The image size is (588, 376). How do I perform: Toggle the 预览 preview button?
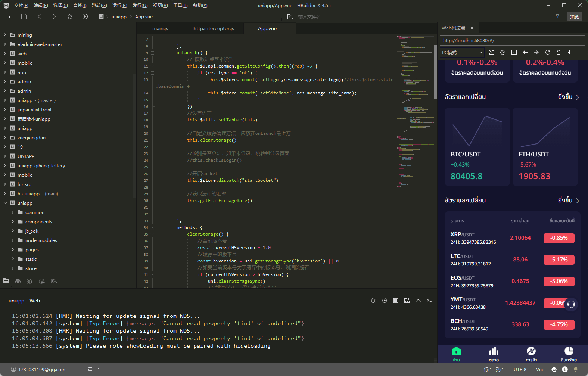(x=574, y=16)
